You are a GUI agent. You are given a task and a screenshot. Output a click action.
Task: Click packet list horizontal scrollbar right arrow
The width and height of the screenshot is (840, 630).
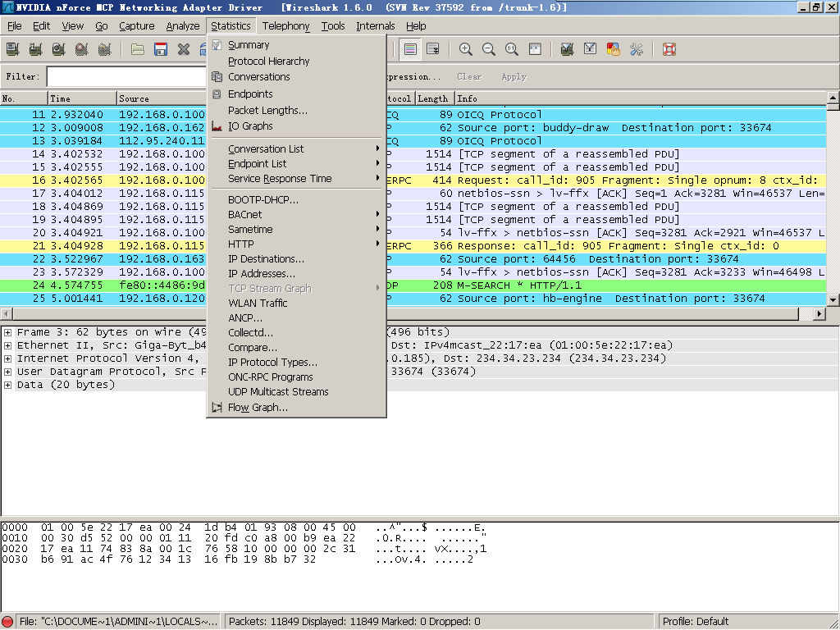pyautogui.click(x=819, y=314)
